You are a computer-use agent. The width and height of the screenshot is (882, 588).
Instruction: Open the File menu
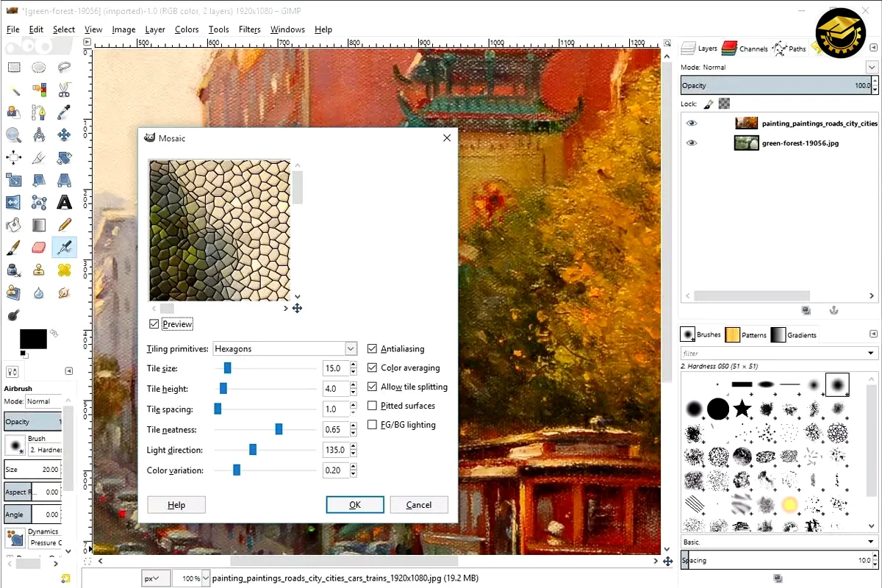click(12, 29)
